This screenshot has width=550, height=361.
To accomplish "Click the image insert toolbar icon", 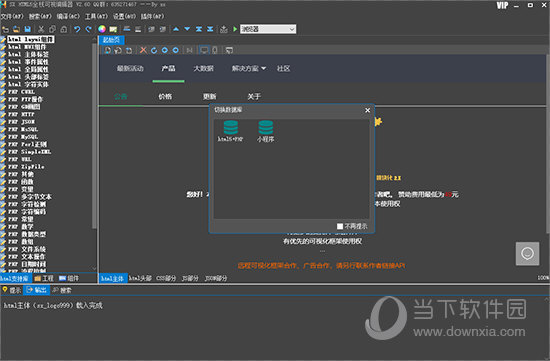I will (113, 29).
